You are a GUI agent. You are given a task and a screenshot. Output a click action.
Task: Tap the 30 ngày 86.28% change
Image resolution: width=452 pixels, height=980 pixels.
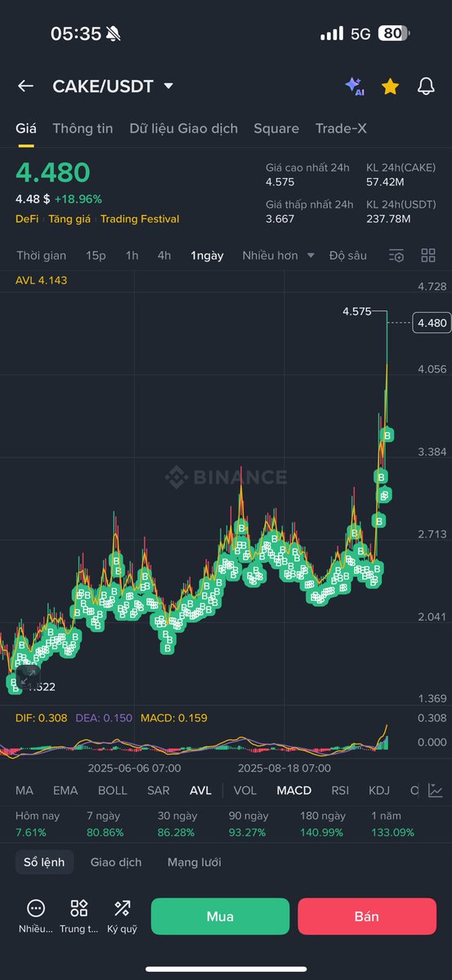(177, 825)
